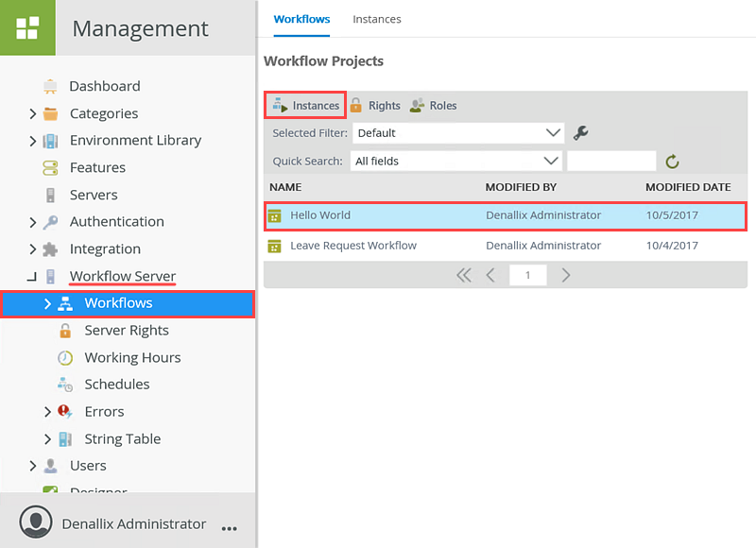Click the Integration puzzle piece icon
756x548 pixels.
50,249
